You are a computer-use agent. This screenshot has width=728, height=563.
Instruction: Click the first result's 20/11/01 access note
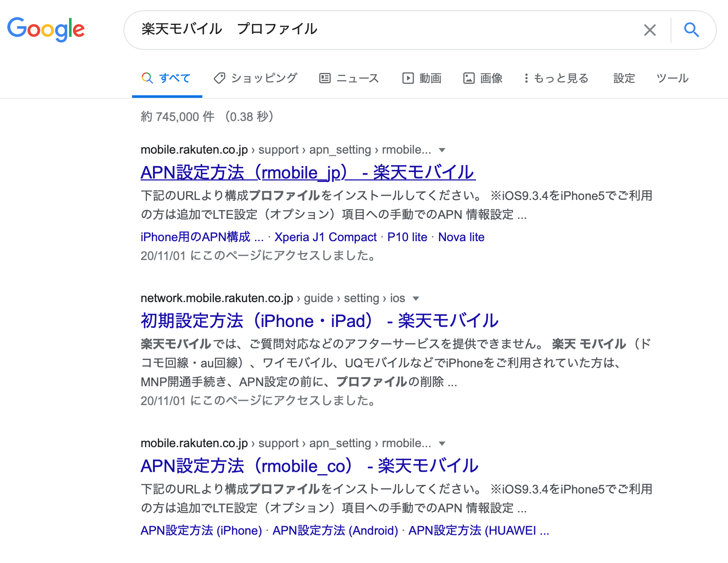click(x=259, y=256)
